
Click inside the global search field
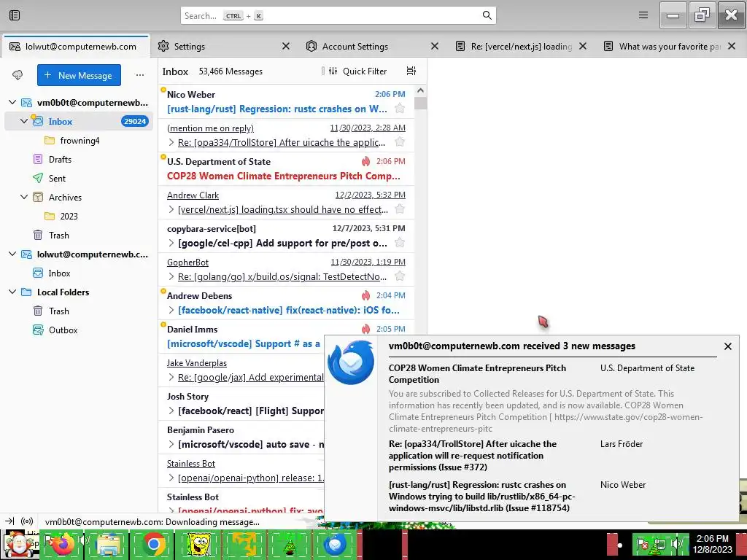[338, 15]
